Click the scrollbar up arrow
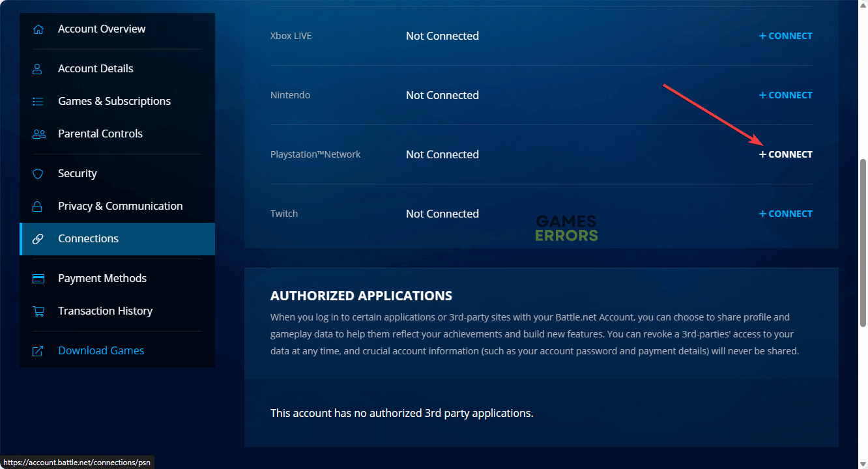868x469 pixels. coord(862,5)
